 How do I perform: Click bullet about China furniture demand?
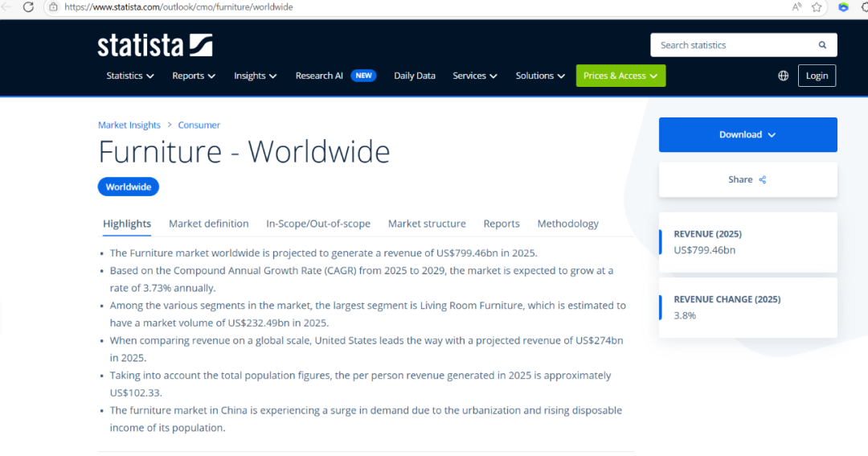click(366, 419)
